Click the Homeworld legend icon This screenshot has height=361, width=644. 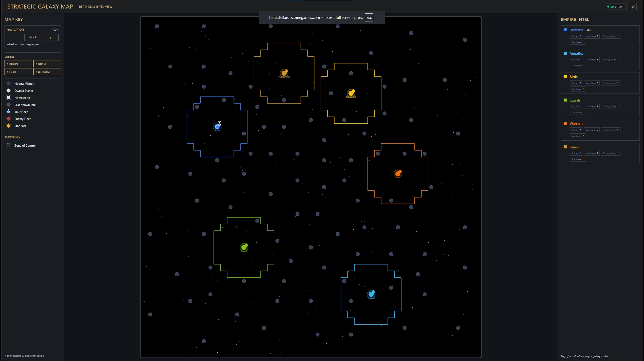[x=9, y=98]
